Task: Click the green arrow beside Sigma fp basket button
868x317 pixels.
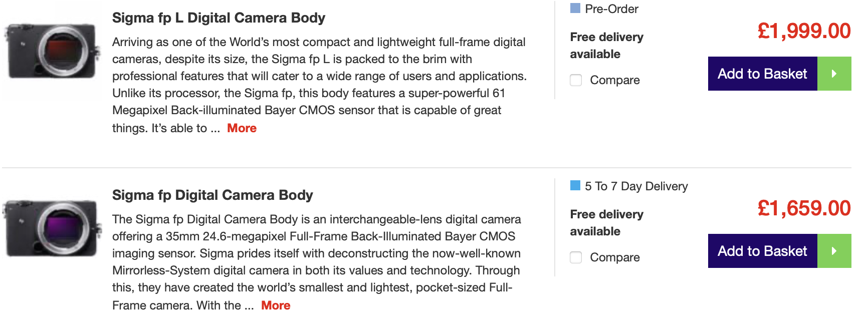Action: (834, 251)
